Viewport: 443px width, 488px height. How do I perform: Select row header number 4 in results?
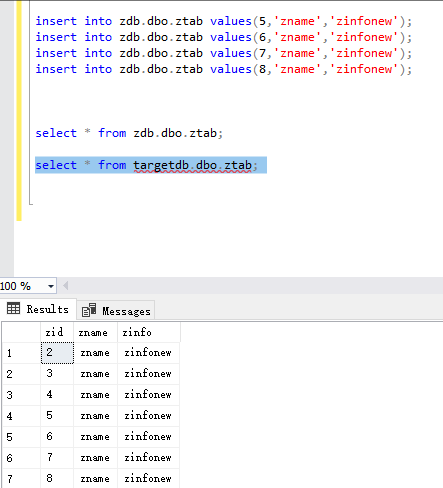[21, 416]
